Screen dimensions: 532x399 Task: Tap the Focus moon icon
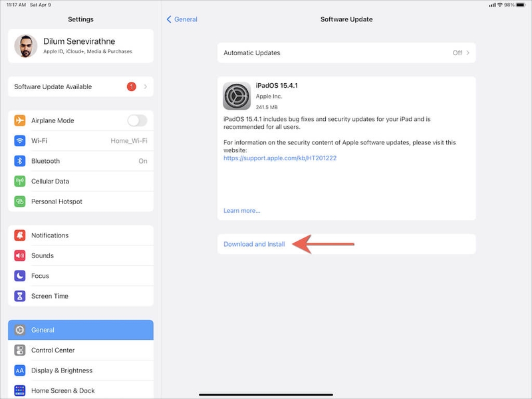[20, 276]
